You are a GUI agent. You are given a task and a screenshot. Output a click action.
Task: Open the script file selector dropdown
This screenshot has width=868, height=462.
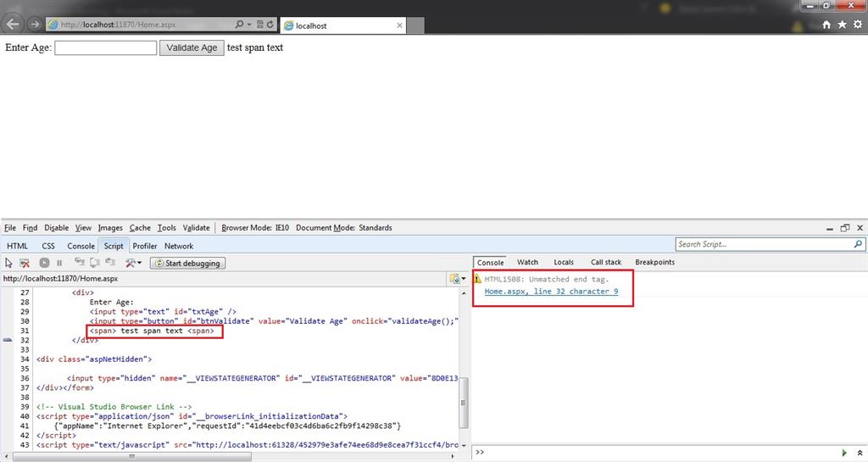point(457,279)
